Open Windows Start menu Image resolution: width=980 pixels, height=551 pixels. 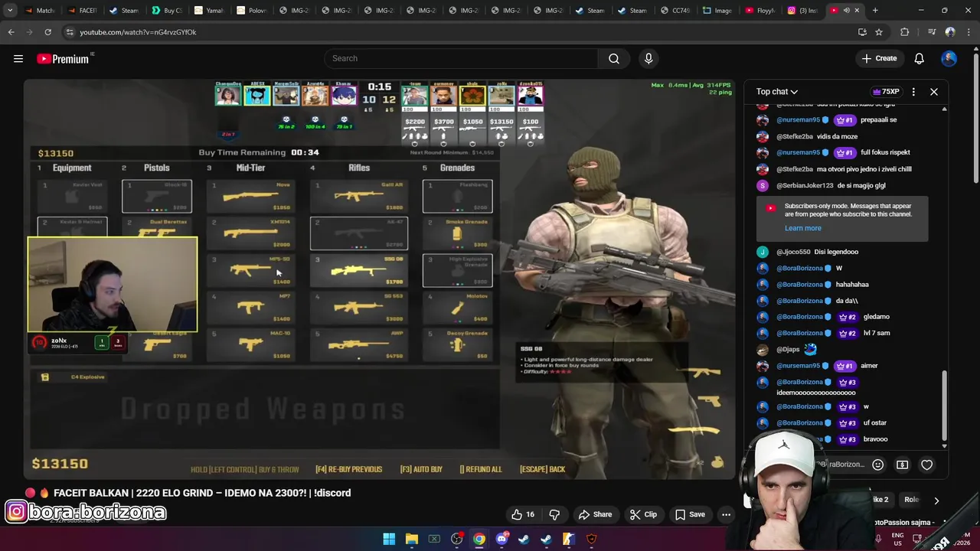[389, 540]
